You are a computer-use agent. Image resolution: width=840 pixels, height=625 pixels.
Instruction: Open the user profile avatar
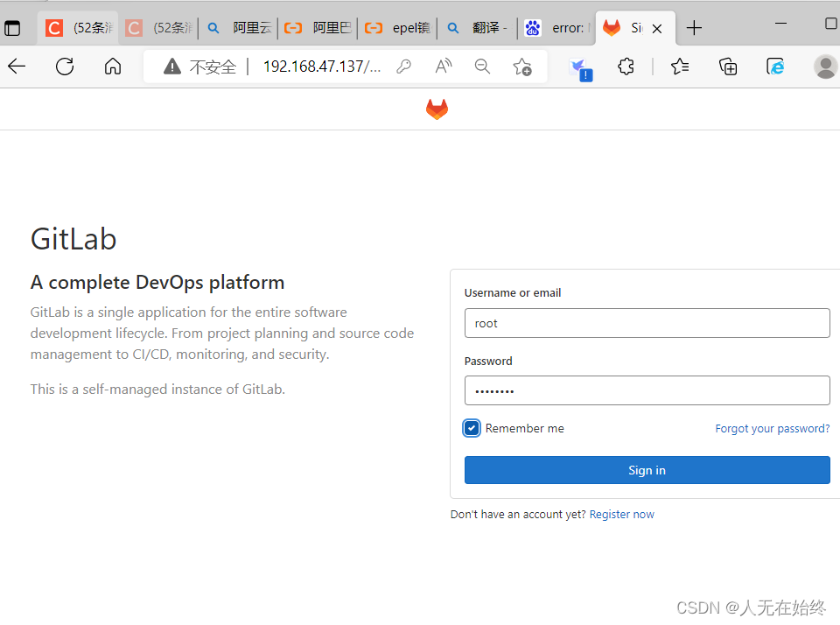[x=825, y=67]
